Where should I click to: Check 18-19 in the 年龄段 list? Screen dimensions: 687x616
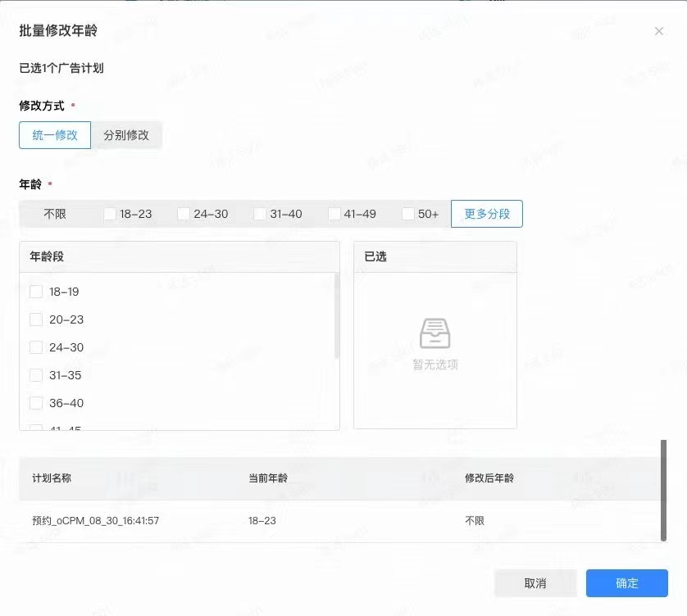36,292
